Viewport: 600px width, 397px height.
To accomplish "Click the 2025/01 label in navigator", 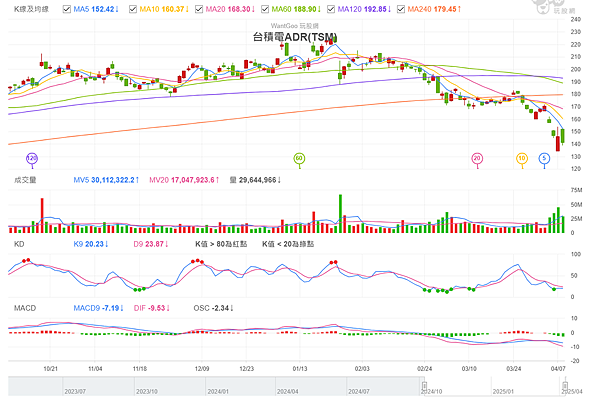I will click(x=503, y=391).
